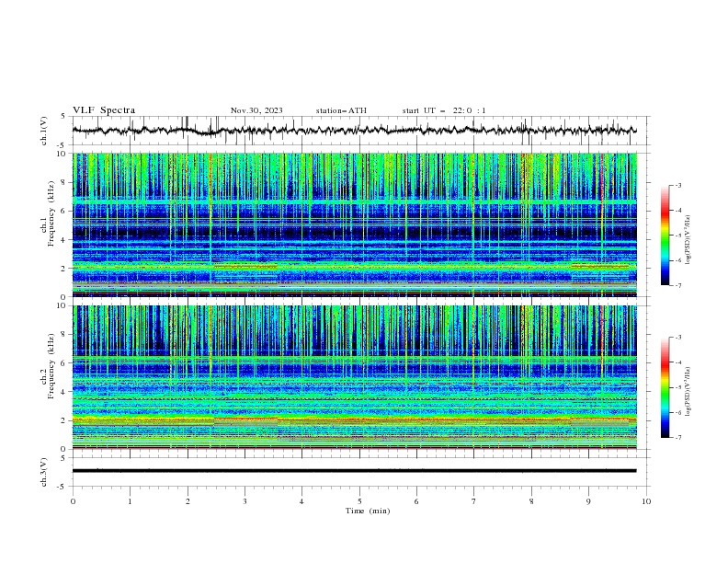Screen dimensions: 728x563
Task: Click the "-3" tick on ch.2 color bar
Action: (x=678, y=338)
